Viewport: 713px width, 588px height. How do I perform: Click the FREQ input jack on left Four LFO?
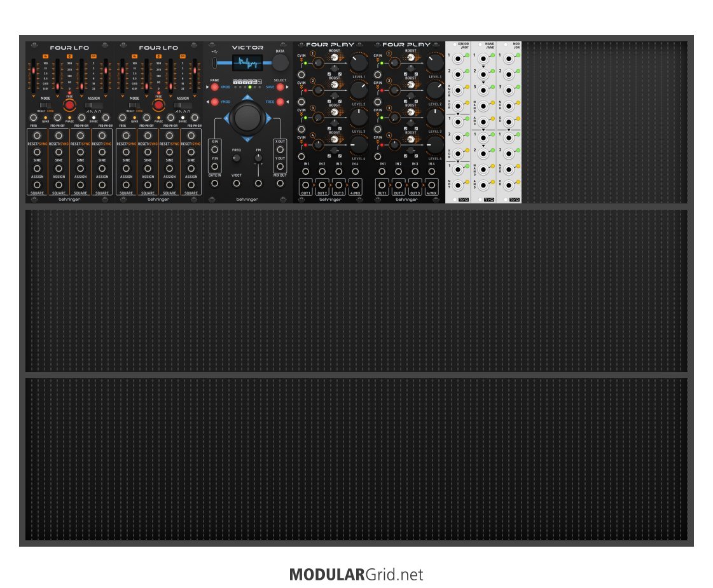pos(34,118)
